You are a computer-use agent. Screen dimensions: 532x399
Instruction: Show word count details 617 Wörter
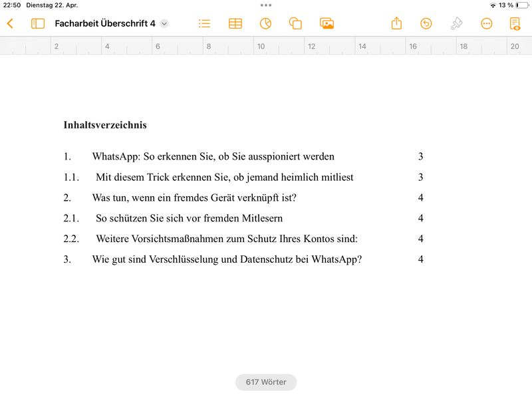coord(266,382)
